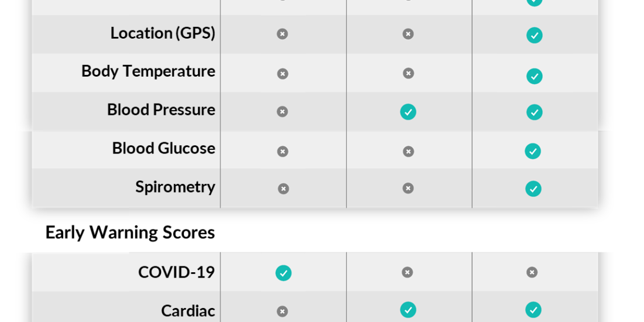Click the Spirometry teal checkmark icon

pos(533,189)
